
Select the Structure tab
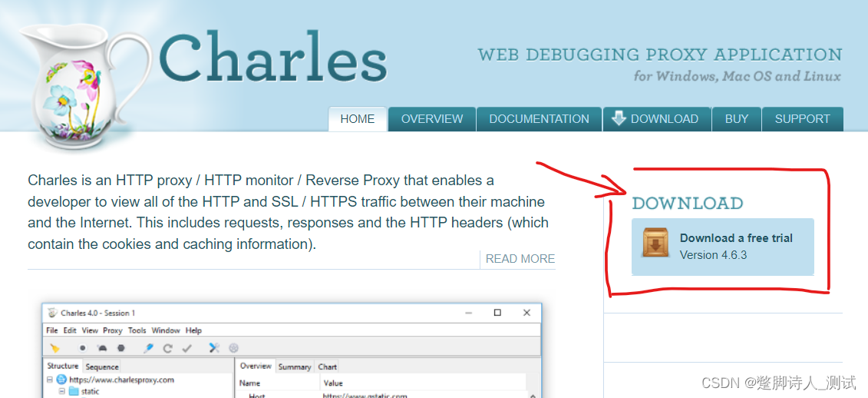63,366
